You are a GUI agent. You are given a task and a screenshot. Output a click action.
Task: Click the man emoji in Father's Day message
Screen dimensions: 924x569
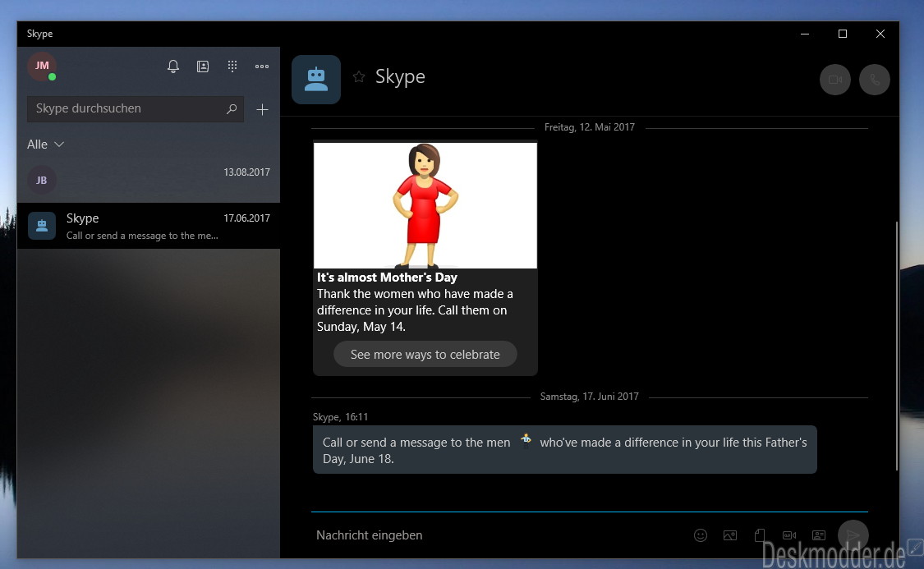526,441
